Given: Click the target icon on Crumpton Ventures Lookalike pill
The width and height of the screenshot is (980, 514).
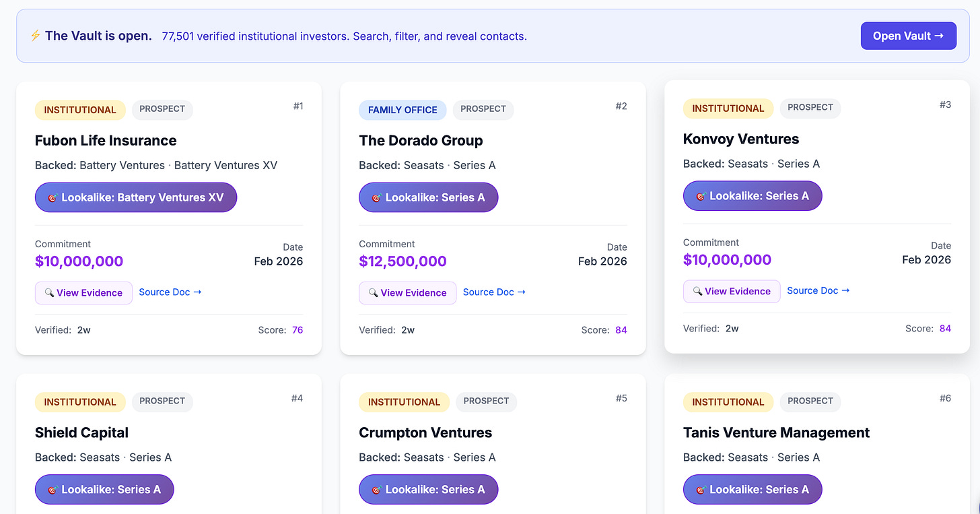Looking at the screenshot, I should pyautogui.click(x=377, y=490).
